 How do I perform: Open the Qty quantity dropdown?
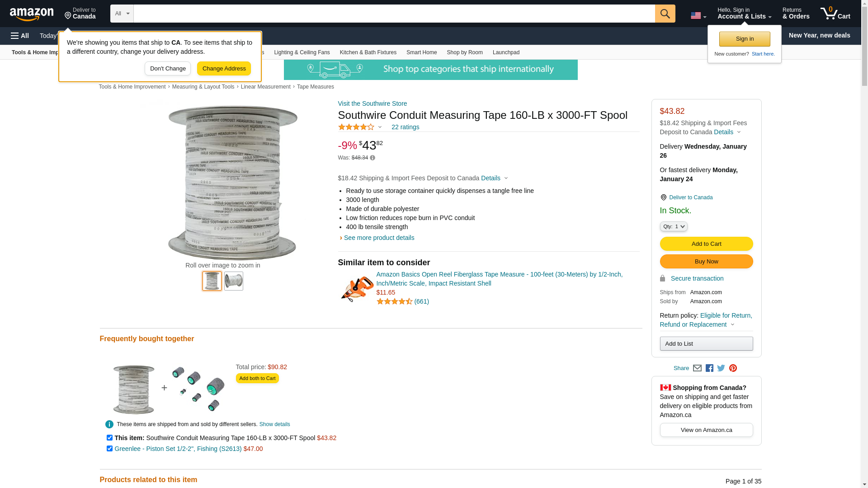(x=673, y=226)
